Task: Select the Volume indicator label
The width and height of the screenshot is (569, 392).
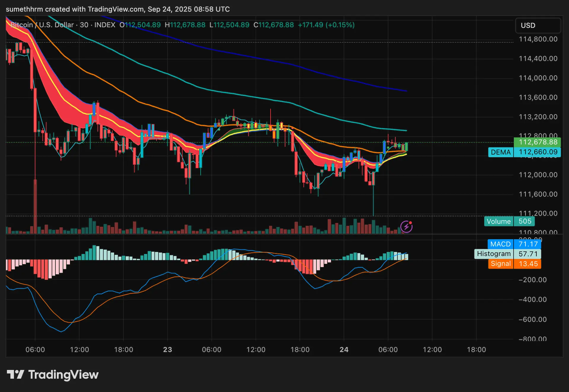Action: (x=498, y=221)
